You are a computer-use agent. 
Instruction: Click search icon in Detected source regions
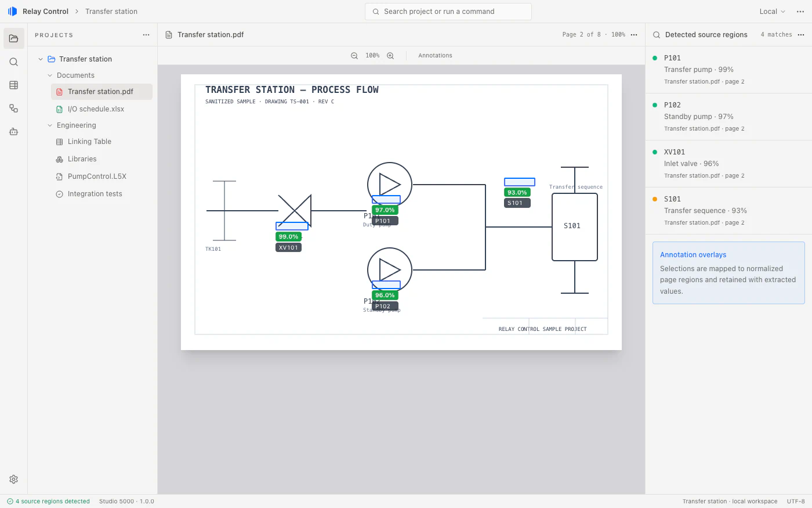(x=657, y=35)
